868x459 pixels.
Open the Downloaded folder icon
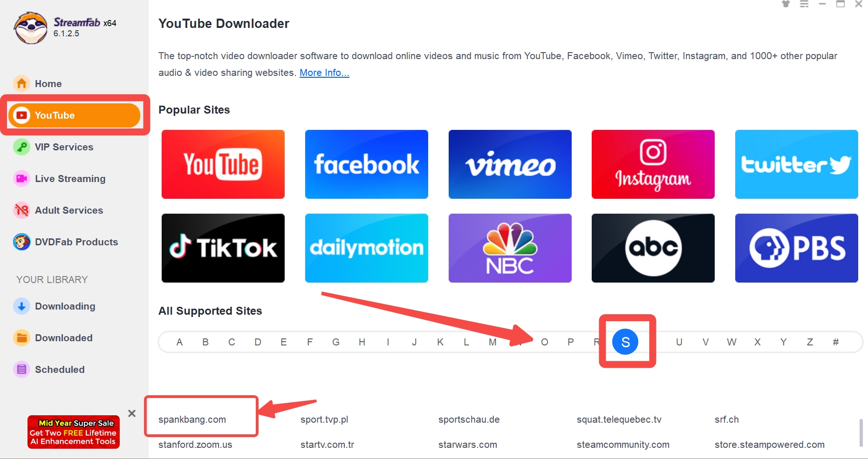21,337
